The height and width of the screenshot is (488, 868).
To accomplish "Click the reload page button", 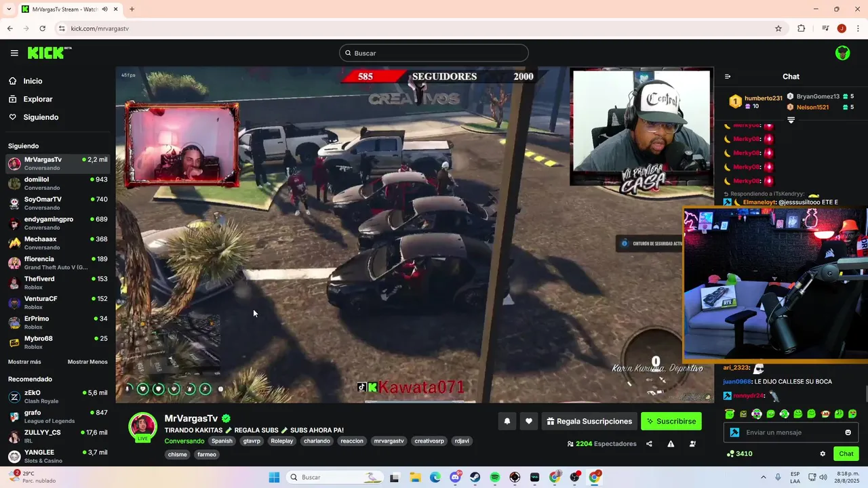I will [x=42, y=28].
